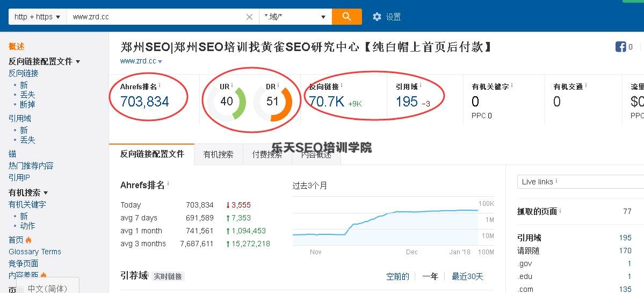The image size is (644, 293).
Task: Click info icon next to Ahrefs排名 header metric
Action: click(160, 85)
